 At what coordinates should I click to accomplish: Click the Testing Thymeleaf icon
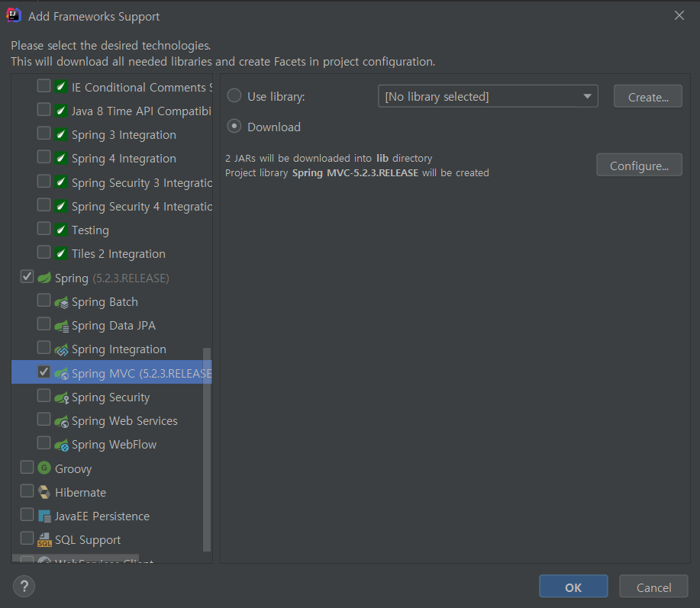click(x=61, y=230)
